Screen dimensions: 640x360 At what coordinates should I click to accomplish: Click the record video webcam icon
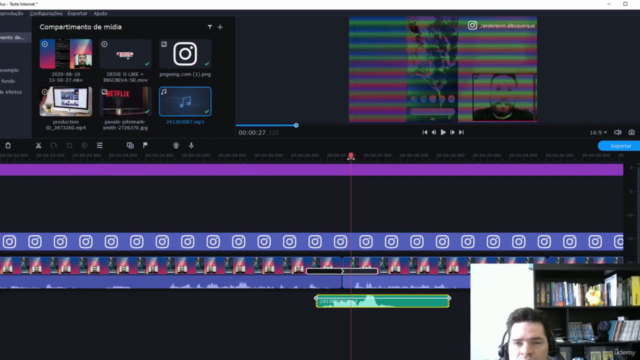(x=176, y=145)
